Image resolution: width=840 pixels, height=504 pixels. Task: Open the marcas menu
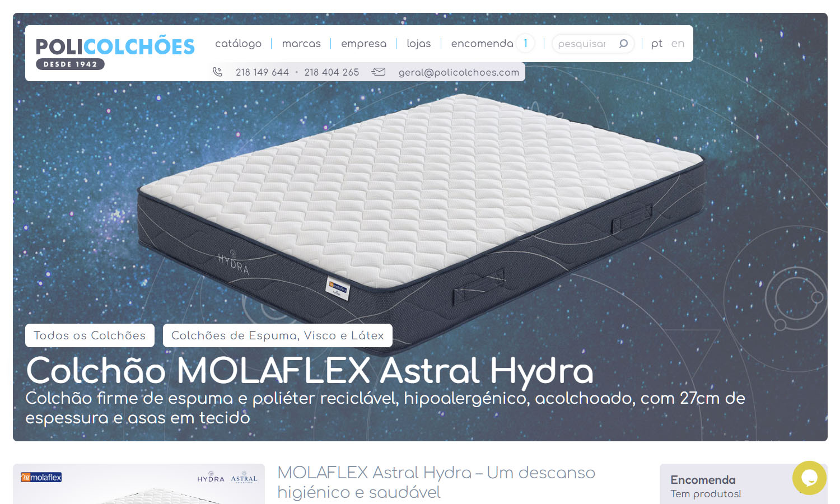click(301, 44)
